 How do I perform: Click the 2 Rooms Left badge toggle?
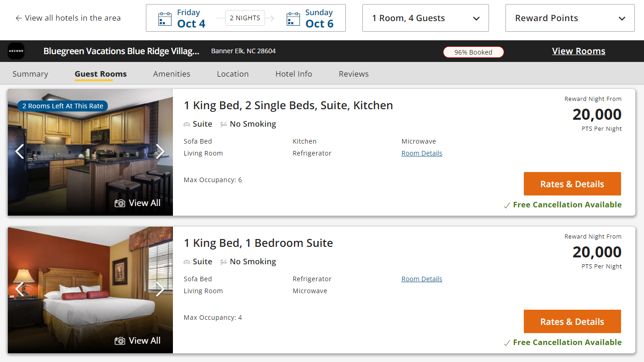click(62, 106)
